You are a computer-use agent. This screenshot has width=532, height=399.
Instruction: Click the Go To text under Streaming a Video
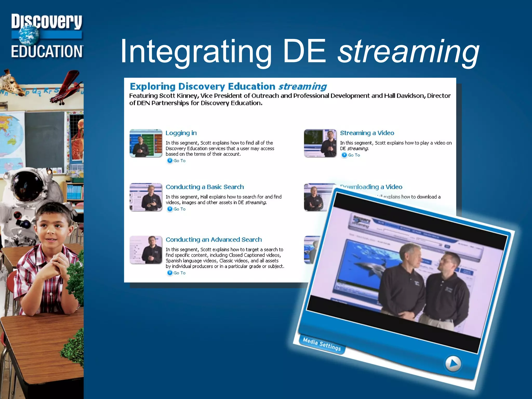tap(354, 155)
